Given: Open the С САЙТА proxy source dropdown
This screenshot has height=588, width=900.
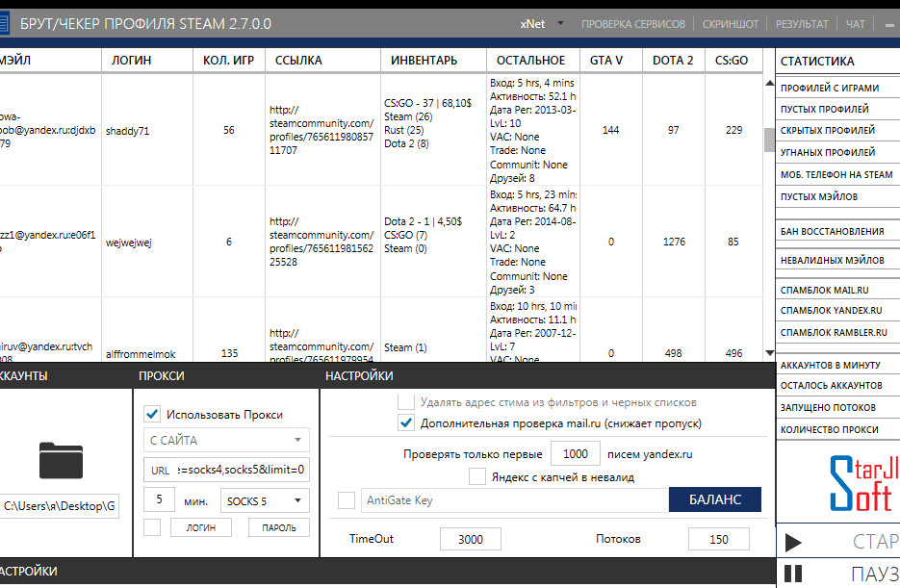Looking at the screenshot, I should tap(226, 440).
